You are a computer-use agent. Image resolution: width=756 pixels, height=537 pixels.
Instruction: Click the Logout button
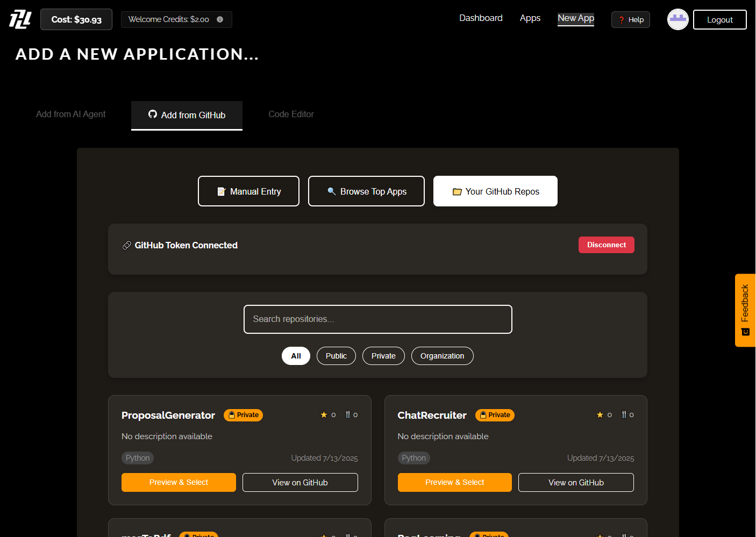click(720, 19)
